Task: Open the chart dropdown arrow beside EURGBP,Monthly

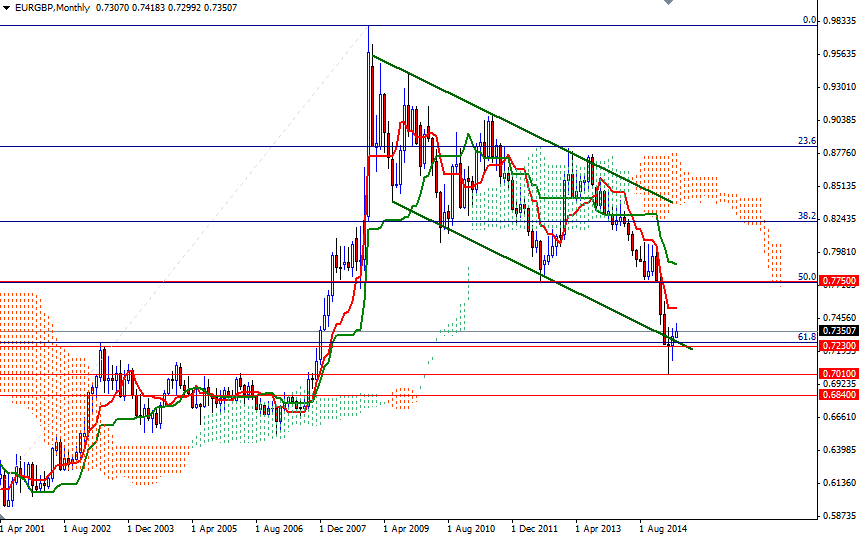Action: (x=7, y=8)
